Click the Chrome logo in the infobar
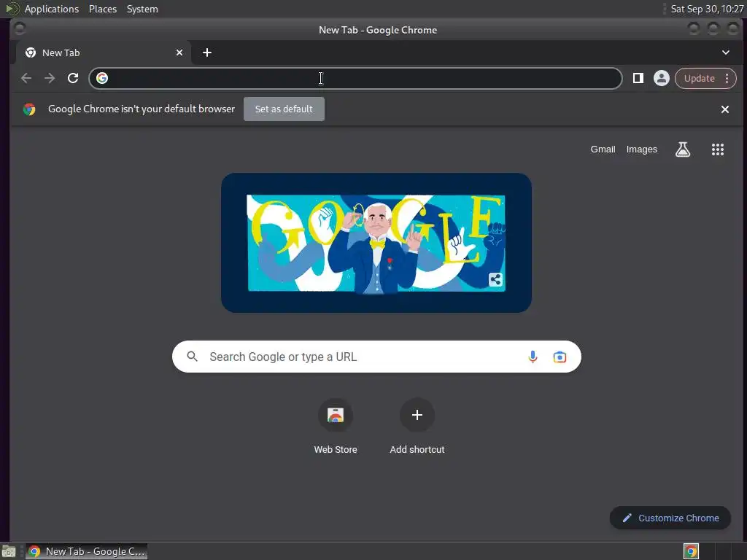This screenshot has width=747, height=560. tap(29, 109)
